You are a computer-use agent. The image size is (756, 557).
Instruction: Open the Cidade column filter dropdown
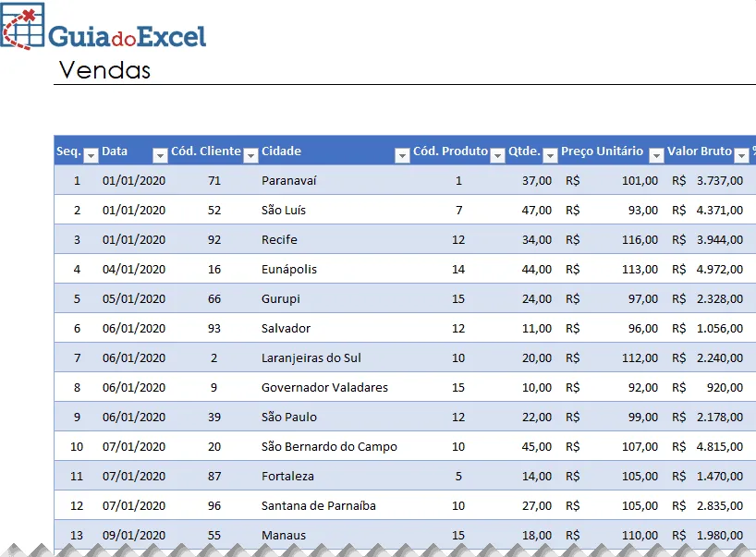coord(402,155)
